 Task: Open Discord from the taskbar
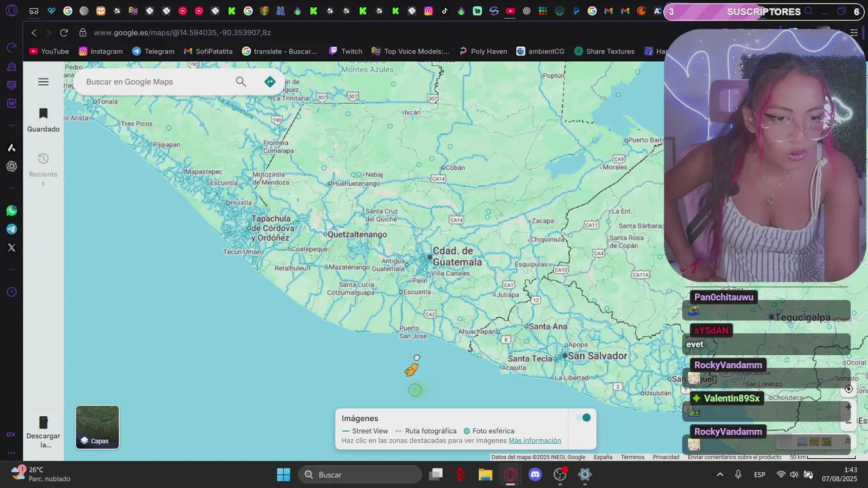pyautogui.click(x=535, y=474)
